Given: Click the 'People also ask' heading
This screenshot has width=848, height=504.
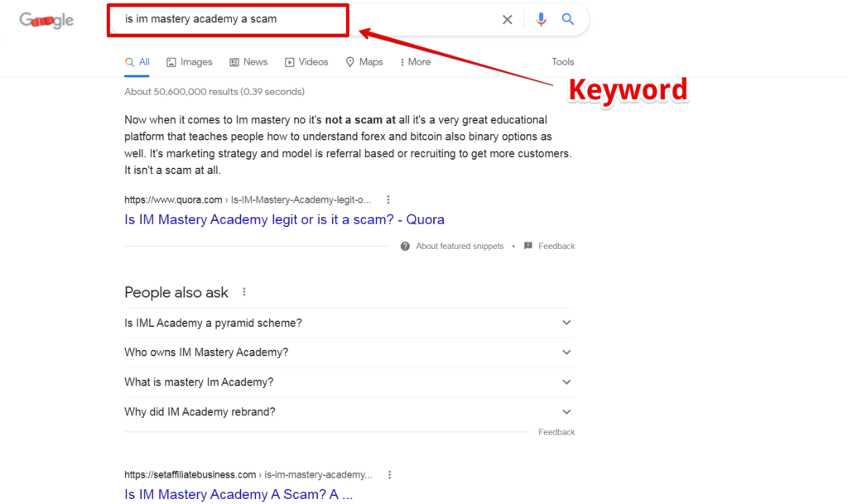Looking at the screenshot, I should 176,292.
